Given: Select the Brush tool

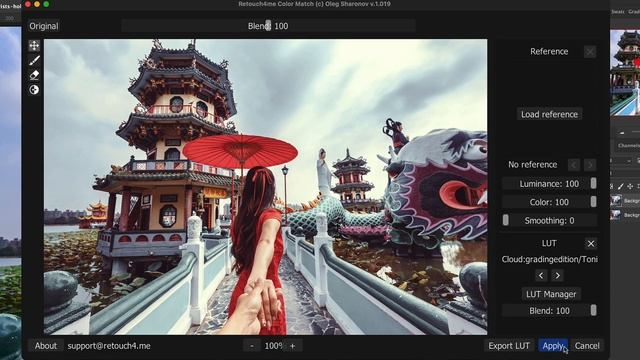Looking at the screenshot, I should pyautogui.click(x=34, y=60).
